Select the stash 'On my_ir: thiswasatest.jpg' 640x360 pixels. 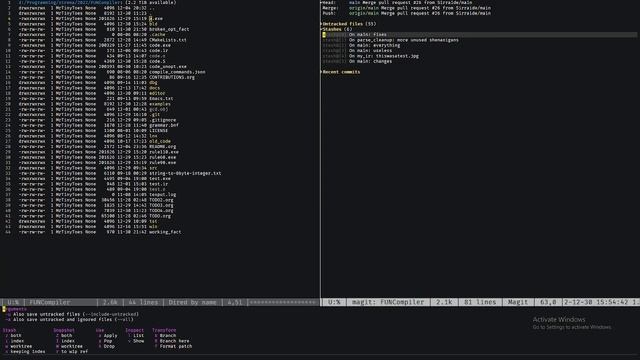click(371, 56)
